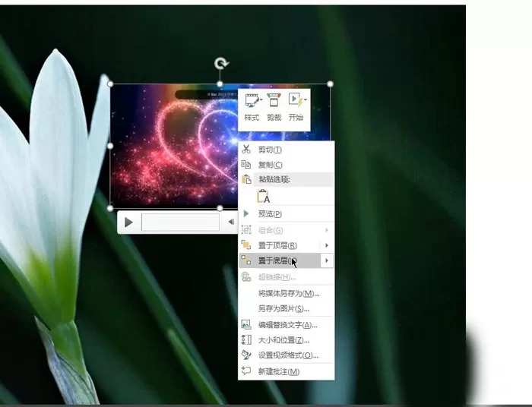Image resolution: width=532 pixels, height=407 pixels.
Task: Select the 剪裁 trim video icon
Action: (x=274, y=107)
